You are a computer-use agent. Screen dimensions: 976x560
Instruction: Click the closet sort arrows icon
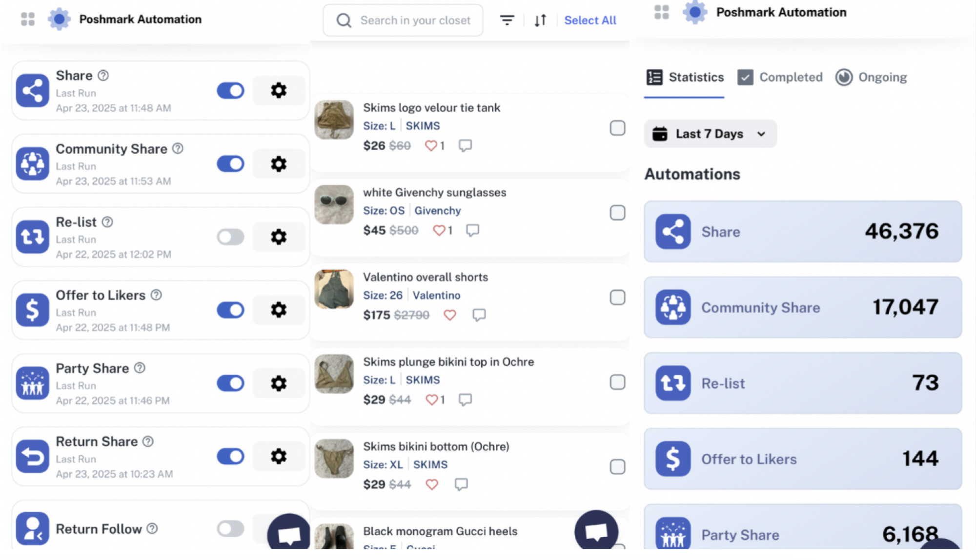540,20
